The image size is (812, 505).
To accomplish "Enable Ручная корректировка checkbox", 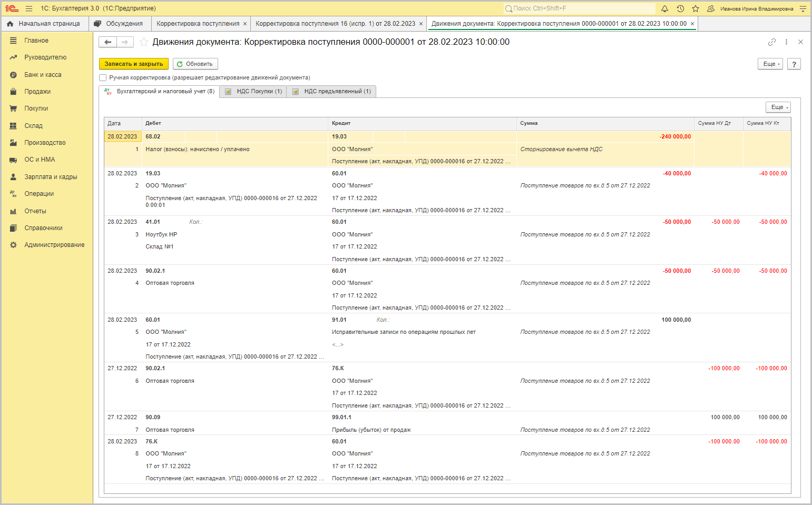I will (103, 77).
